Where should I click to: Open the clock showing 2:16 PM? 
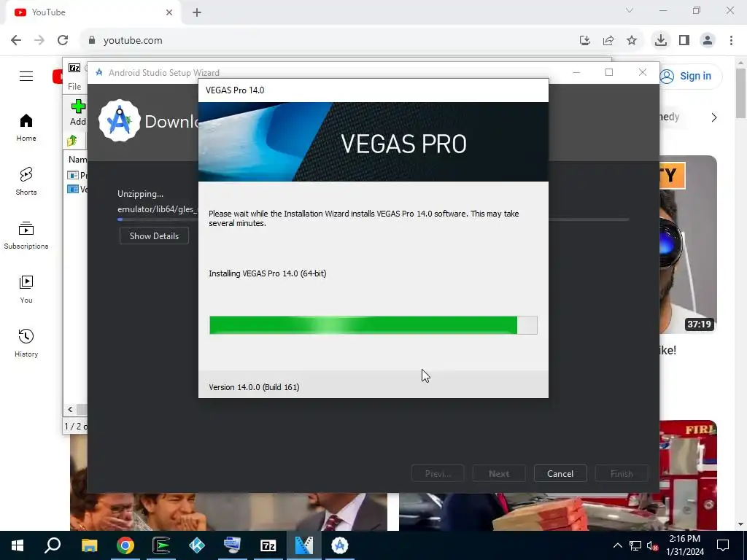[684, 545]
